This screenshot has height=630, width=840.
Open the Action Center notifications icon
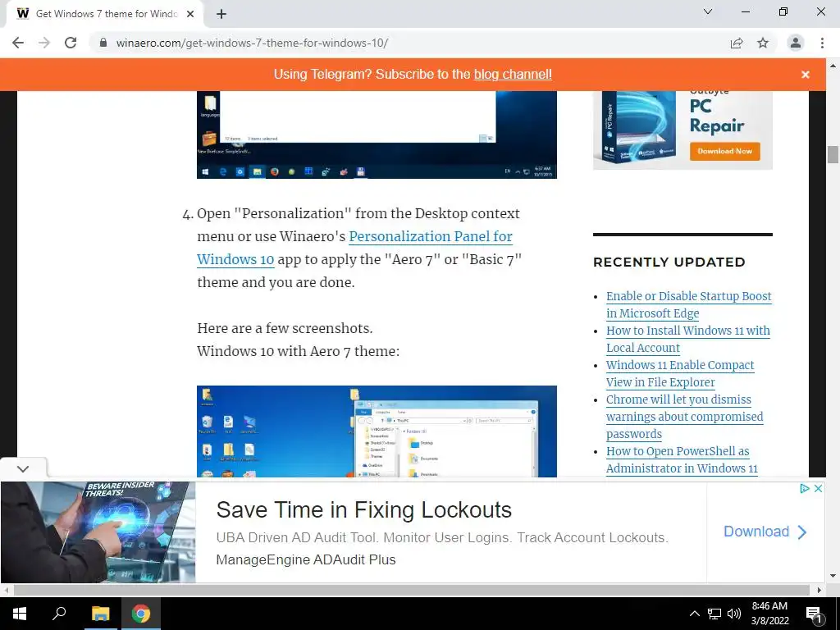(815, 614)
